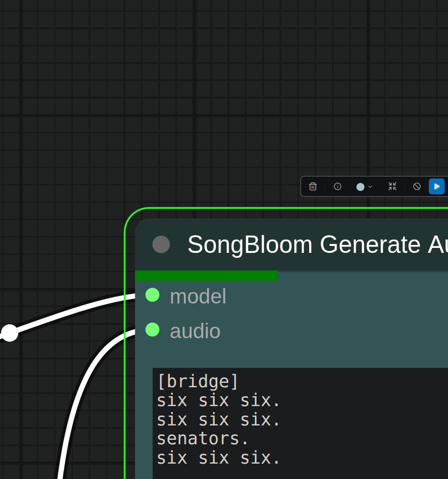Click the model input label
Screen dimensions: 448x479
(198, 297)
